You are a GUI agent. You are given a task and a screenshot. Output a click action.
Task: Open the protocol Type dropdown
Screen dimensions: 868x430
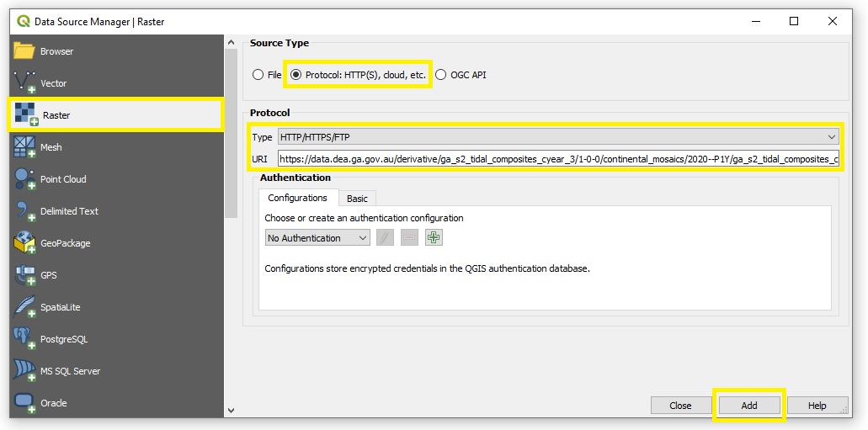[558, 136]
